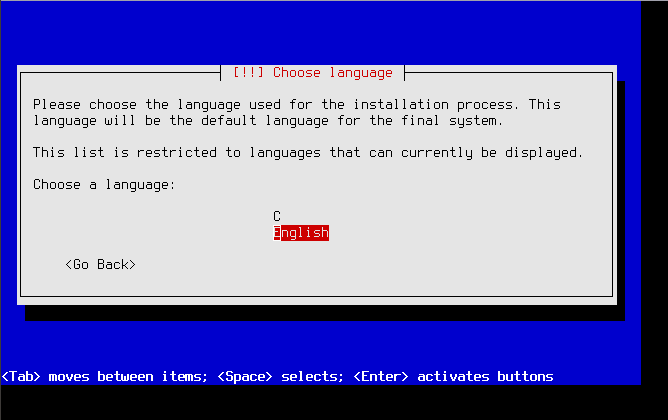Click the dialog's top border line right of the title
668x420 pixels.
[509, 73]
